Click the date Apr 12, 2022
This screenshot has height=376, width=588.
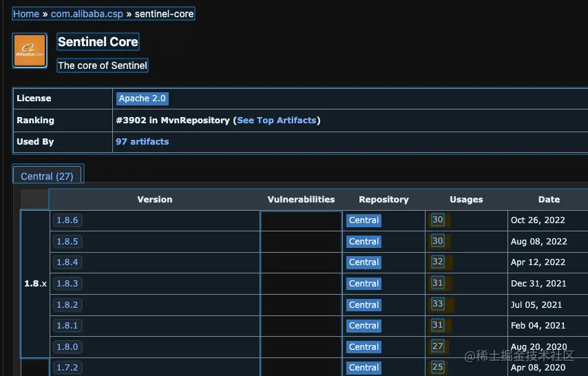click(538, 262)
